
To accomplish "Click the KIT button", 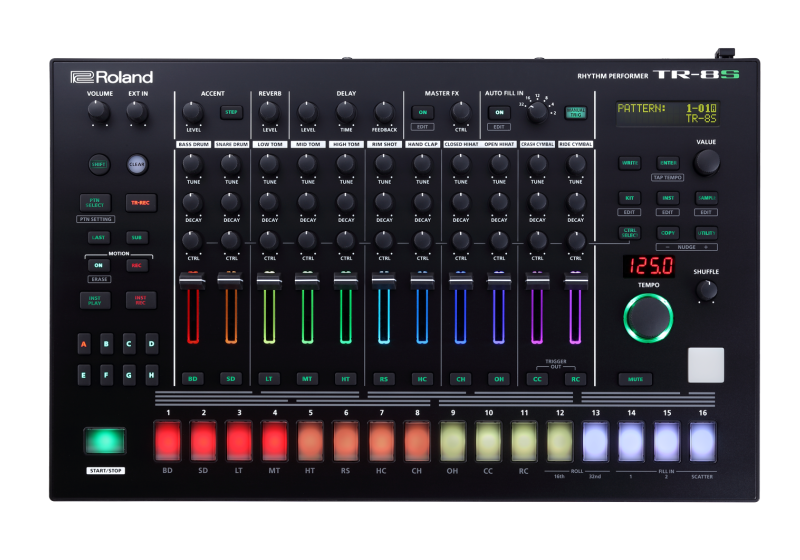I will pyautogui.click(x=630, y=198).
